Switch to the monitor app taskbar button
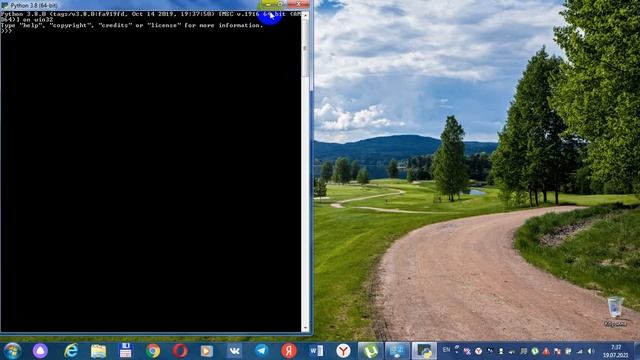 point(398,351)
